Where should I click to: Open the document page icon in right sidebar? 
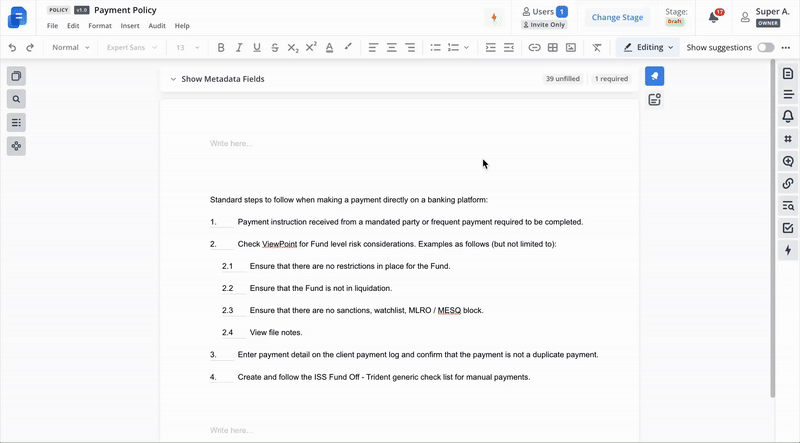788,73
